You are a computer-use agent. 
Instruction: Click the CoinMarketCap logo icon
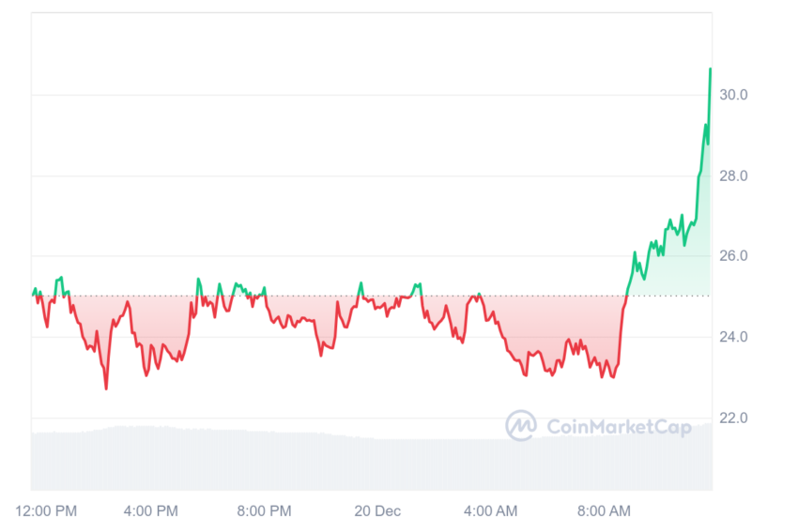(521, 425)
